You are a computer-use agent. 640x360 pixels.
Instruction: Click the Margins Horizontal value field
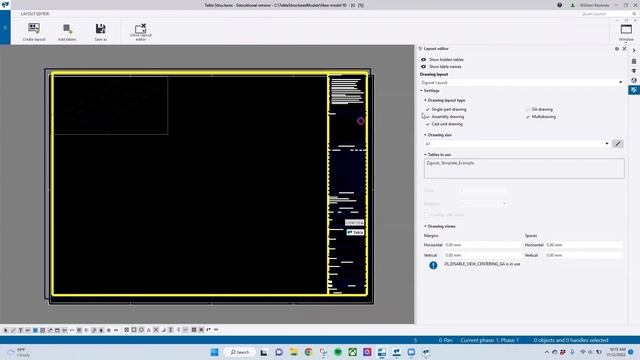[x=483, y=245]
